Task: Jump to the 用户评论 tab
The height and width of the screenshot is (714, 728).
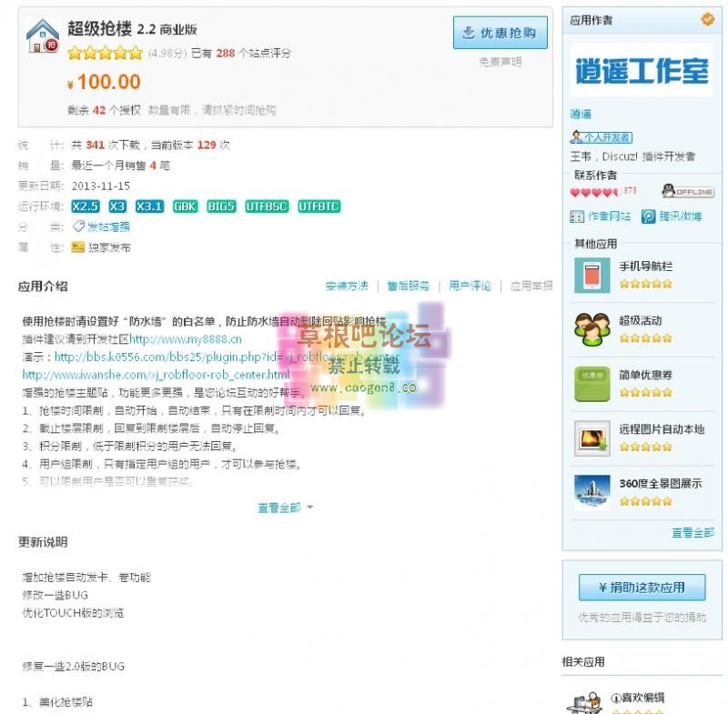Action: [x=470, y=286]
